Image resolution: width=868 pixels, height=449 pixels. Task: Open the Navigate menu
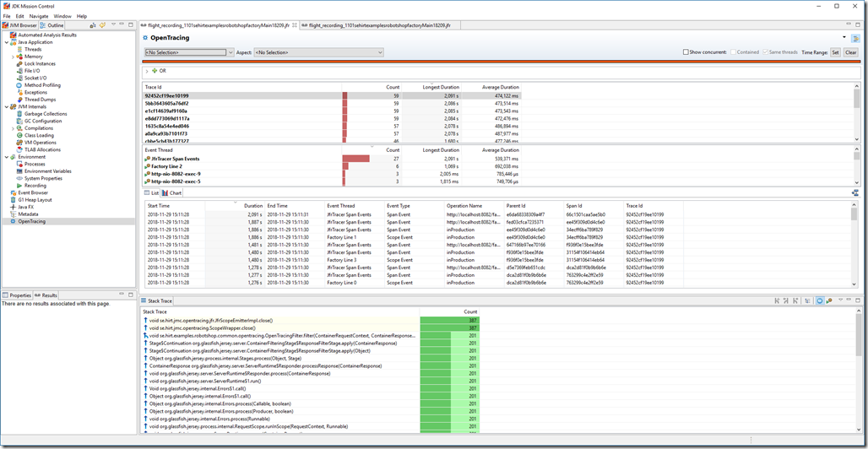coord(39,17)
